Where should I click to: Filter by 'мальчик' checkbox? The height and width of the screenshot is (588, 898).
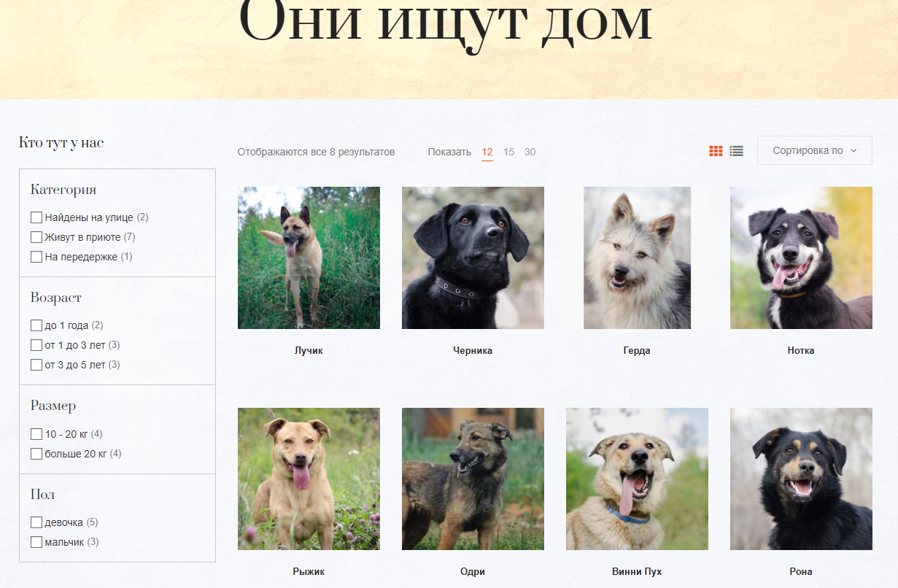[x=36, y=542]
